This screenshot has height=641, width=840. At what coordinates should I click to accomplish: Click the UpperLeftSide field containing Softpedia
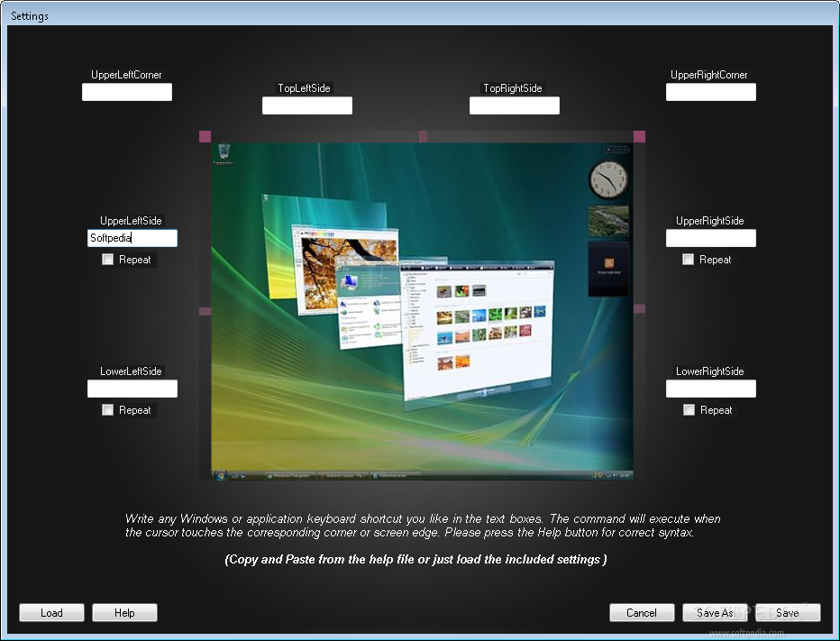(132, 239)
